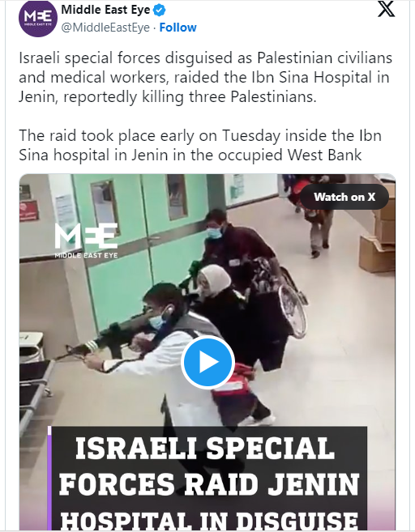This screenshot has width=415, height=532.
Task: Click the Watch on X button
Action: 344,197
